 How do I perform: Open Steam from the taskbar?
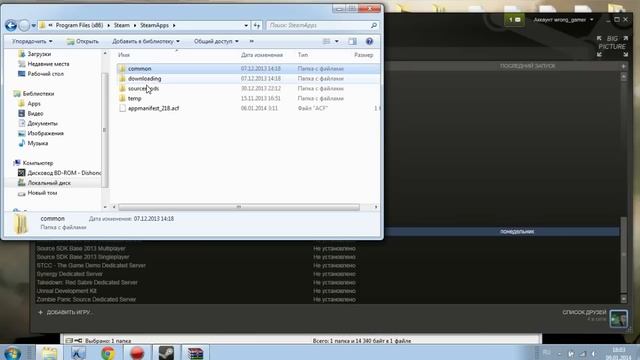pos(166,353)
